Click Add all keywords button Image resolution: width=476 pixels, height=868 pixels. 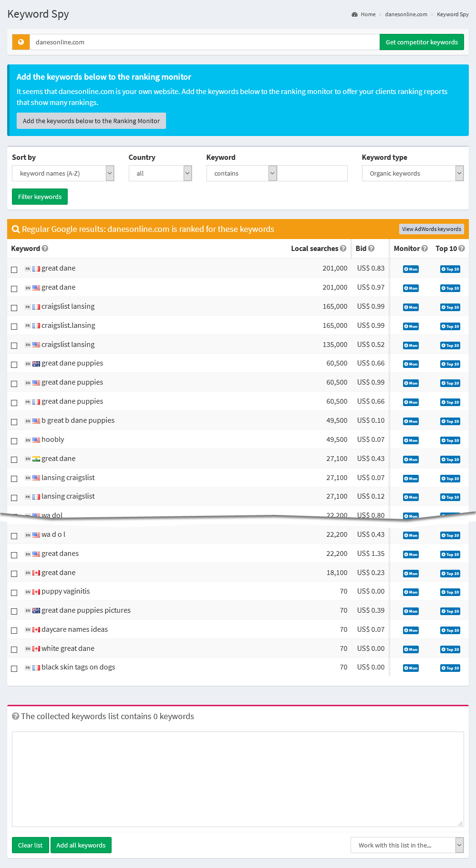[x=81, y=845]
